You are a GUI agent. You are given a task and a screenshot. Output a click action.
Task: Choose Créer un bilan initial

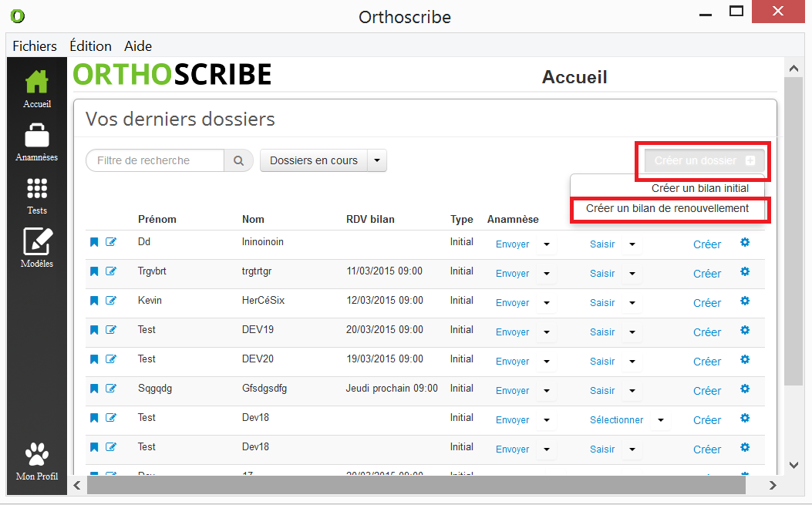tap(699, 189)
